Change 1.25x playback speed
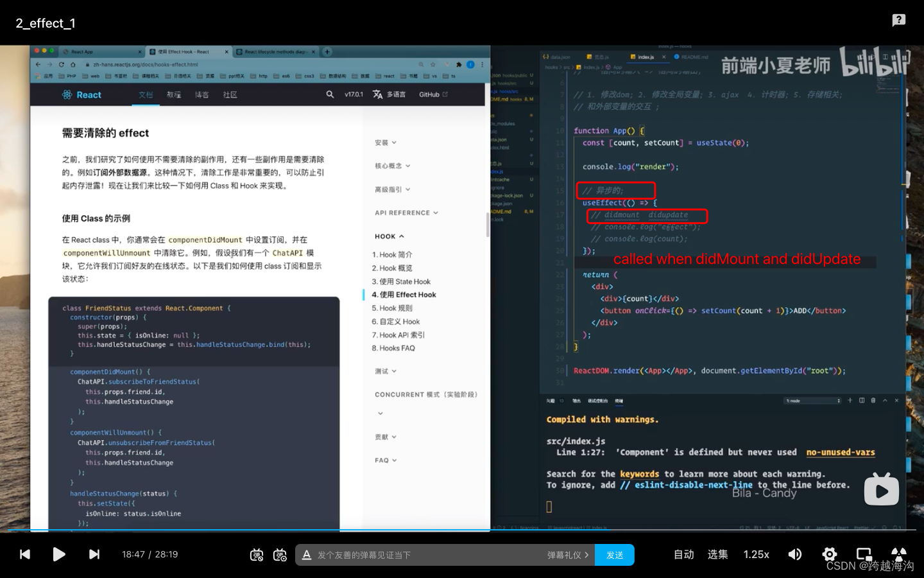924x578 pixels. pos(756,554)
